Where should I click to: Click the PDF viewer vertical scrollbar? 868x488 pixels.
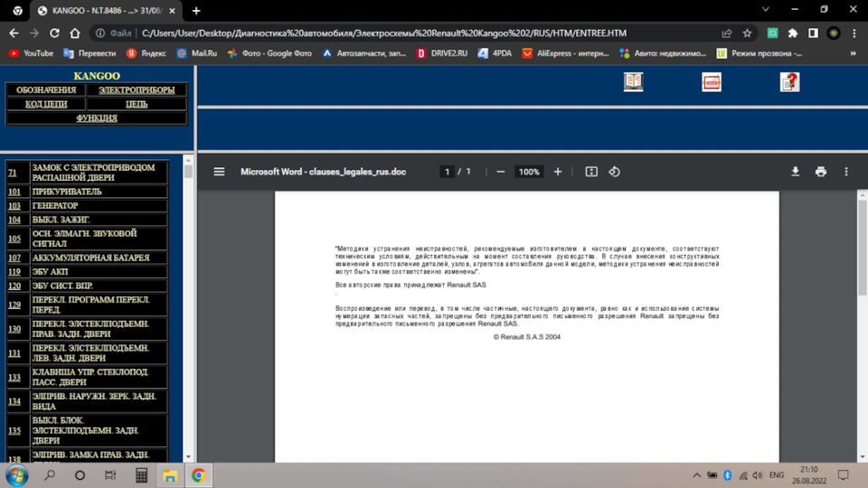(x=863, y=248)
